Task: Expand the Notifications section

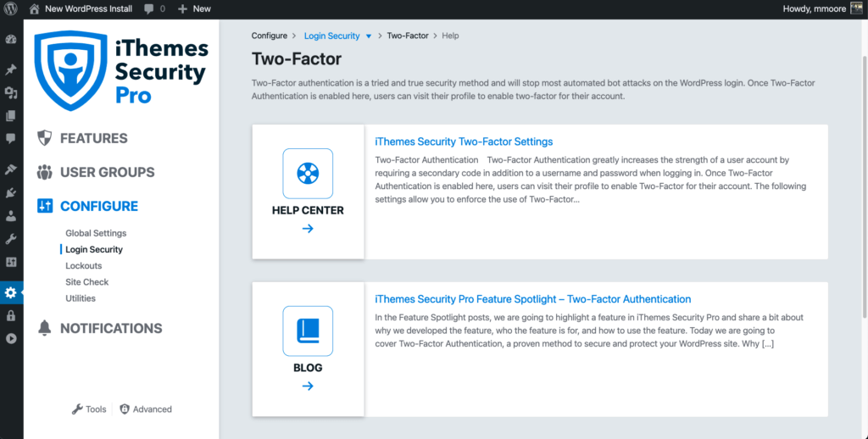Action: point(110,328)
